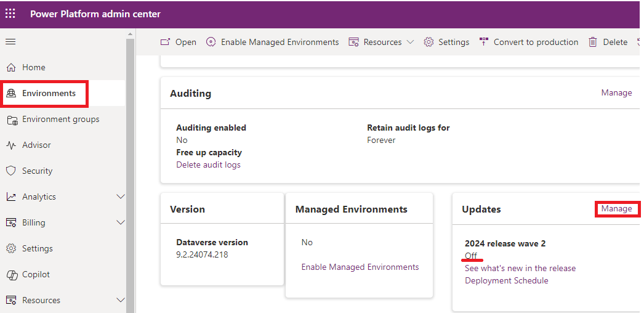This screenshot has width=644, height=313.
Task: Open Environment groups in the sidebar
Action: 62,119
